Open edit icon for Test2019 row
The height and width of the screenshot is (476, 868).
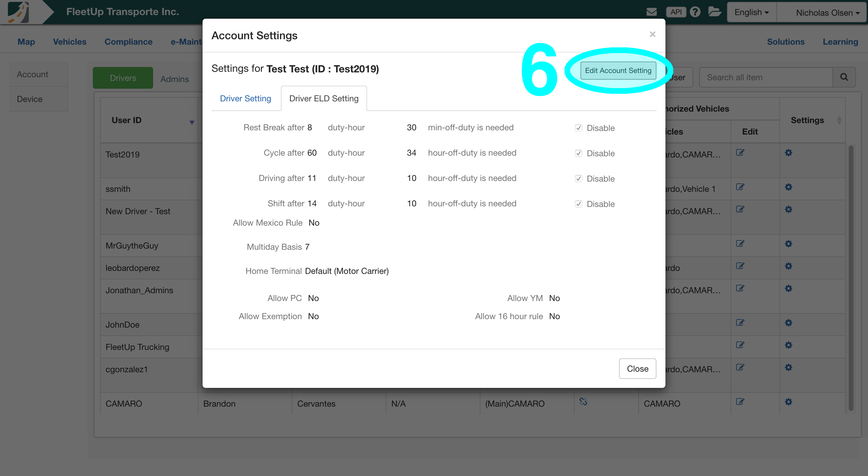tap(740, 152)
